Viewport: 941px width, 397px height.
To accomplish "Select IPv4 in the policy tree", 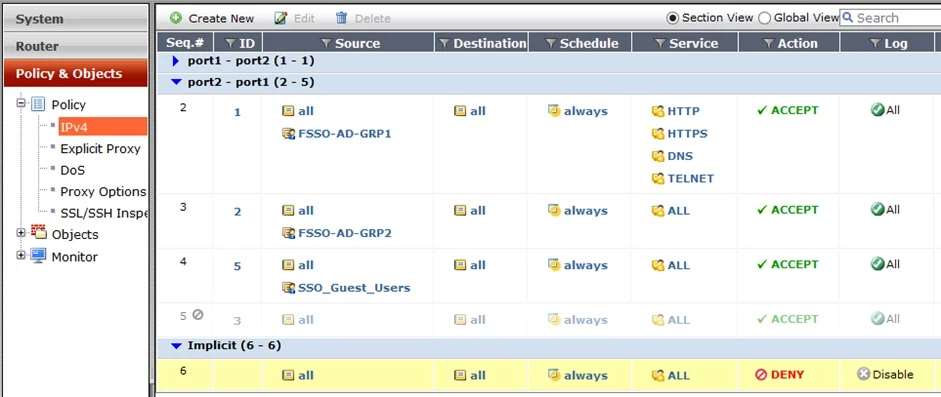I will tap(103, 127).
